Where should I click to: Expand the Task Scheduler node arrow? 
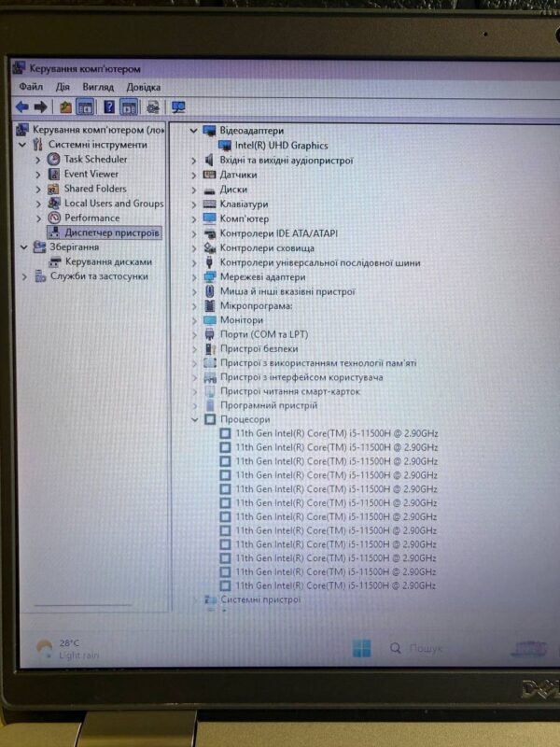(38, 160)
